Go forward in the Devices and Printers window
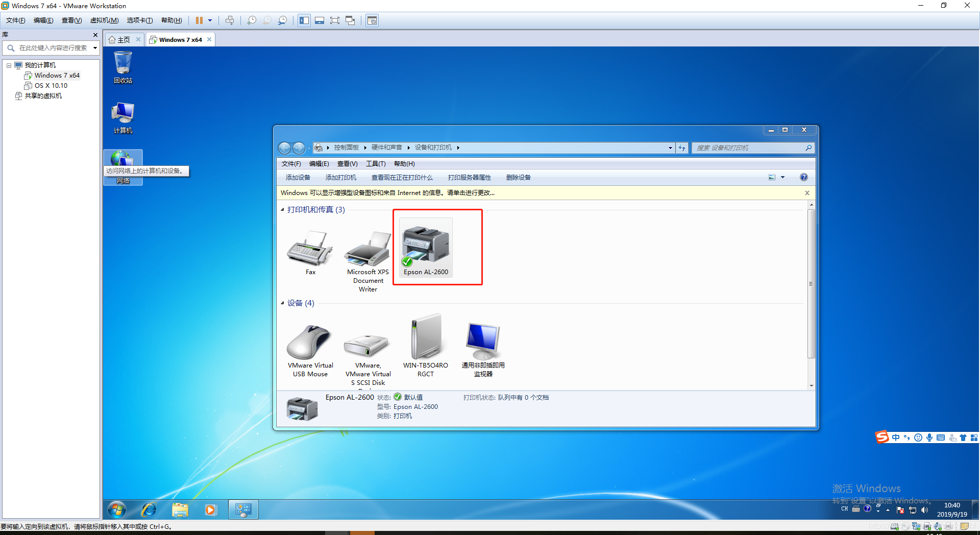The width and height of the screenshot is (980, 535). [299, 148]
